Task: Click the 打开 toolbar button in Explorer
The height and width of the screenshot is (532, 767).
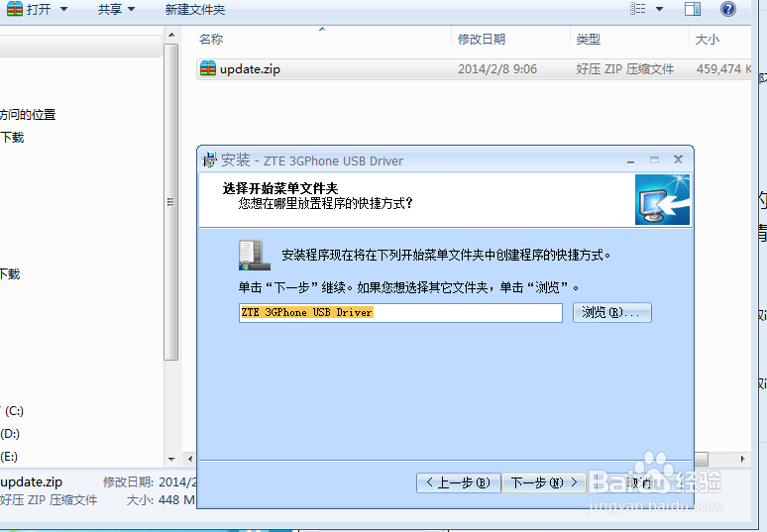Action: click(x=30, y=9)
